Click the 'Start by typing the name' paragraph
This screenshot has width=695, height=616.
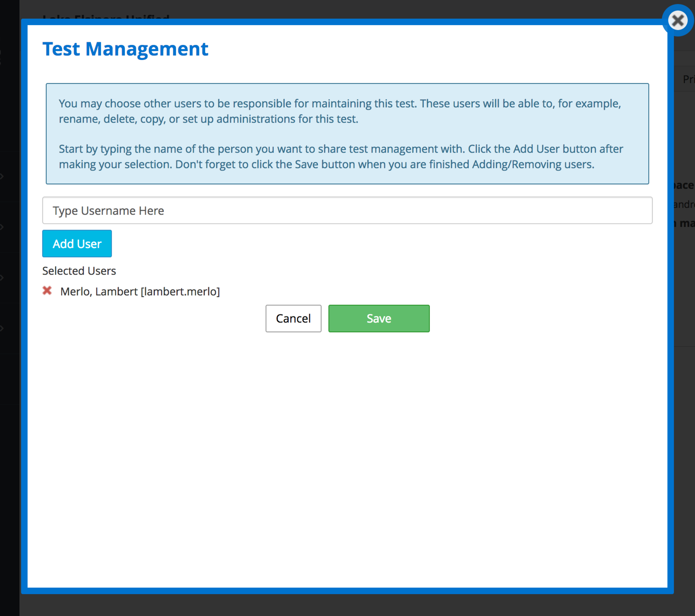coord(341,157)
